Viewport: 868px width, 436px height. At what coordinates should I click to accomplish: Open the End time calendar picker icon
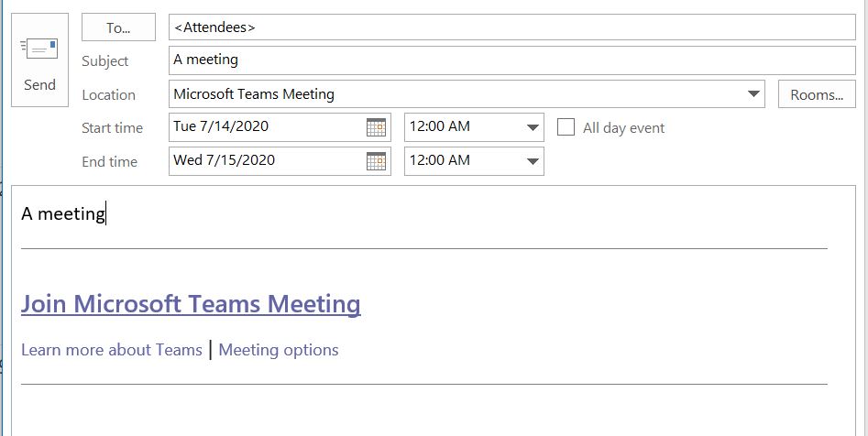[x=376, y=161]
